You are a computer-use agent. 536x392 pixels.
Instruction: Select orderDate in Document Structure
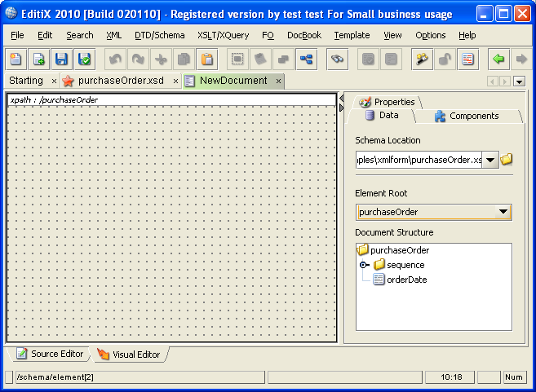(x=406, y=280)
